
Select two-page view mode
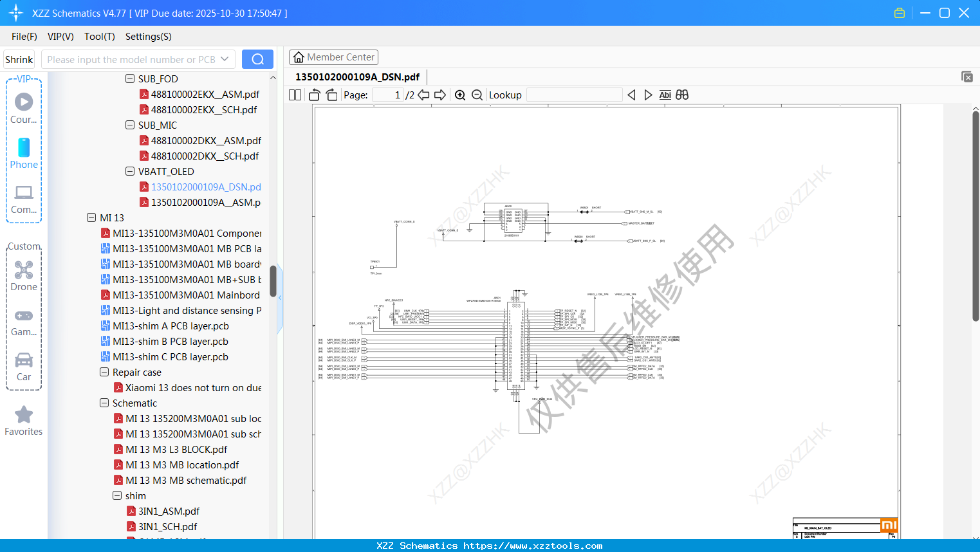tap(295, 95)
